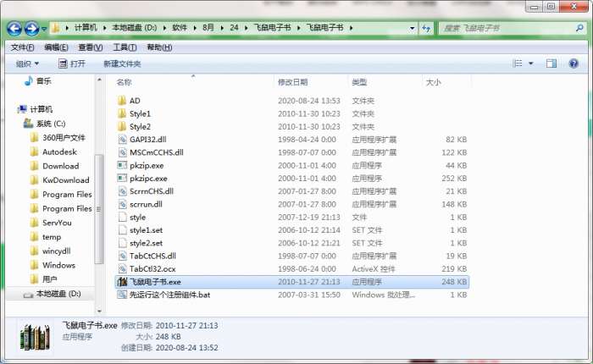
Task: Open more view options dropdown arrow
Action: (530, 63)
